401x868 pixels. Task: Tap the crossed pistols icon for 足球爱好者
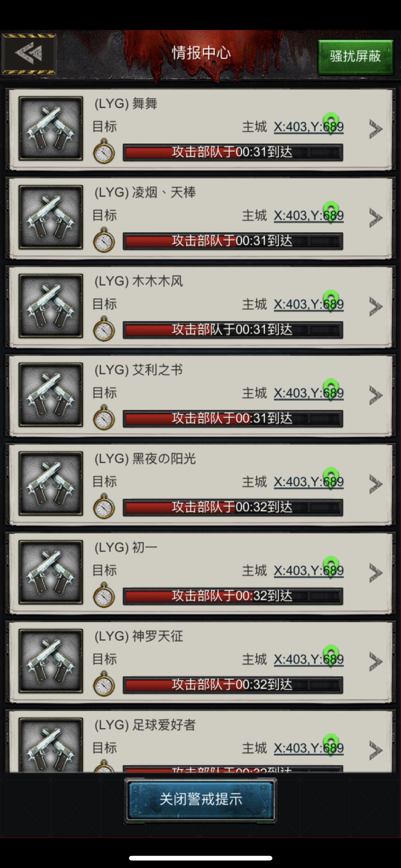pyautogui.click(x=51, y=745)
